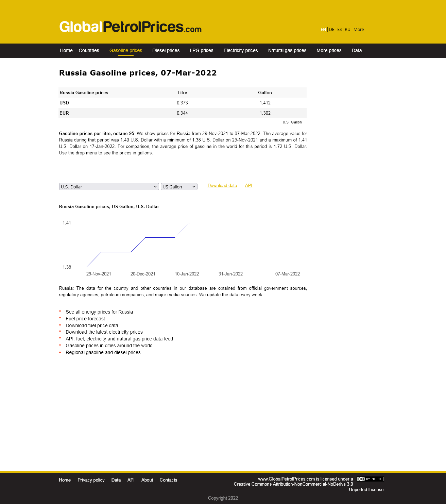Open Electricity prices page

click(241, 50)
